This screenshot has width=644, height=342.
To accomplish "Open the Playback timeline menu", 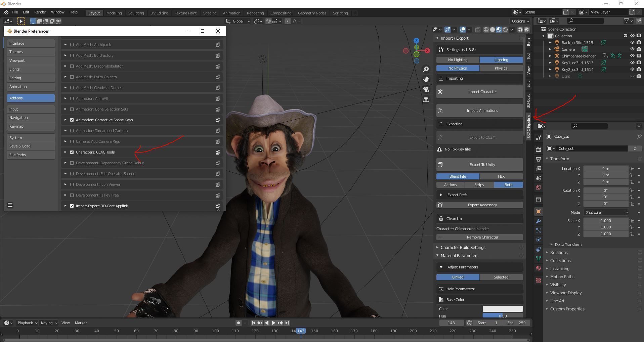I will point(27,323).
